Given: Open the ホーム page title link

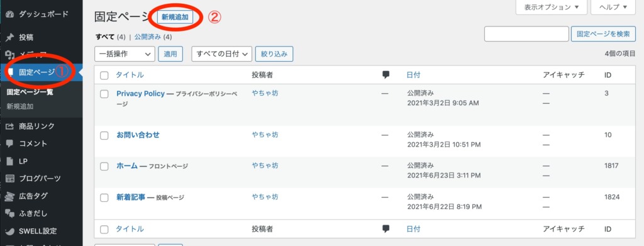Looking at the screenshot, I should point(127,166).
